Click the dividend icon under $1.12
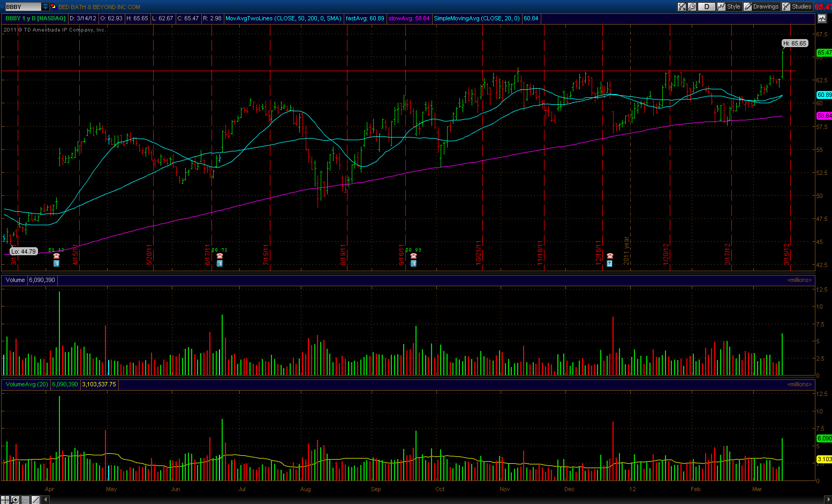Image resolution: width=832 pixels, height=504 pixels. click(x=56, y=263)
